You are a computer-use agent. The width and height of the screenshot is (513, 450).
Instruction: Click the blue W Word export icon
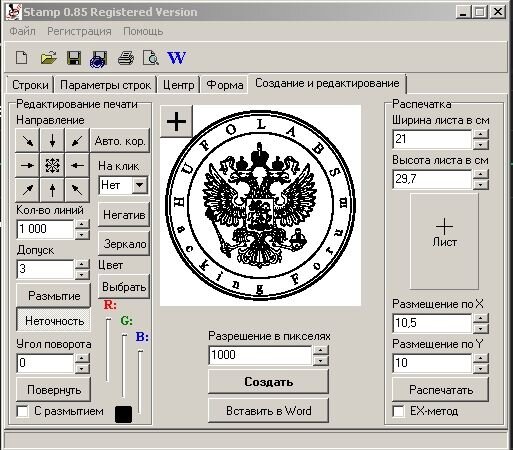[177, 58]
